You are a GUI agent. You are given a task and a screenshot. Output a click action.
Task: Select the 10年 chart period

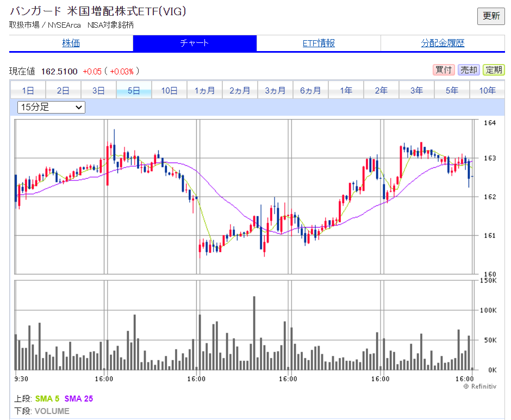pos(487,90)
